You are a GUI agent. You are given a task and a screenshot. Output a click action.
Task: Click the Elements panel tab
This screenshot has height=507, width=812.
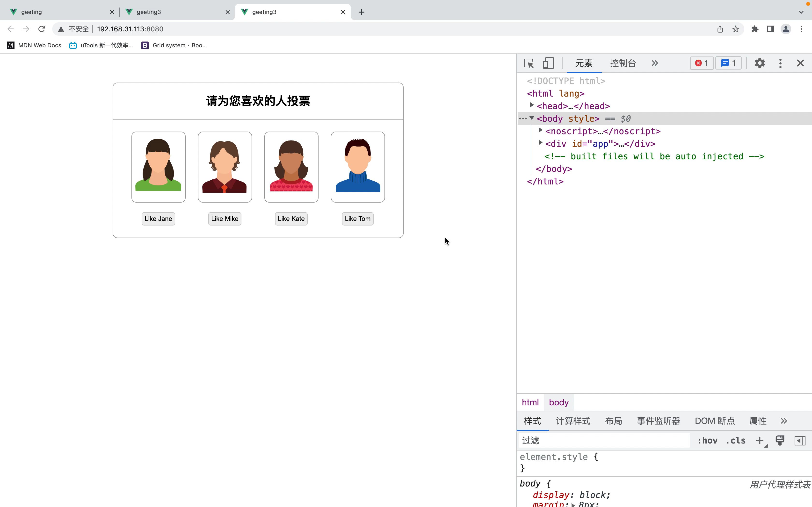pyautogui.click(x=583, y=63)
